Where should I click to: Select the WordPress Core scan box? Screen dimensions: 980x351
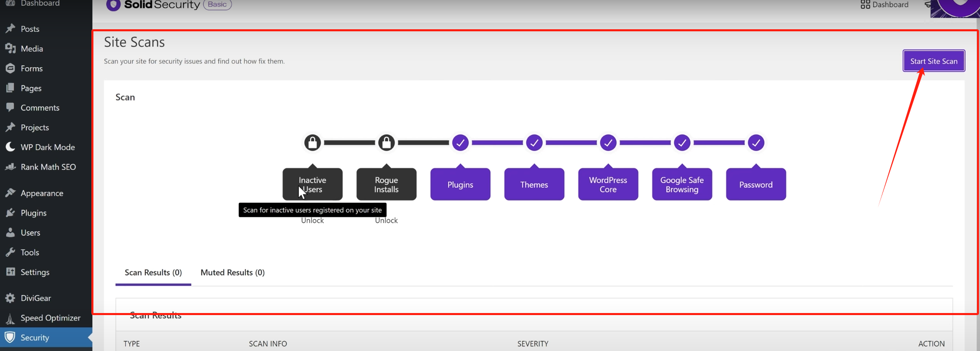[608, 184]
